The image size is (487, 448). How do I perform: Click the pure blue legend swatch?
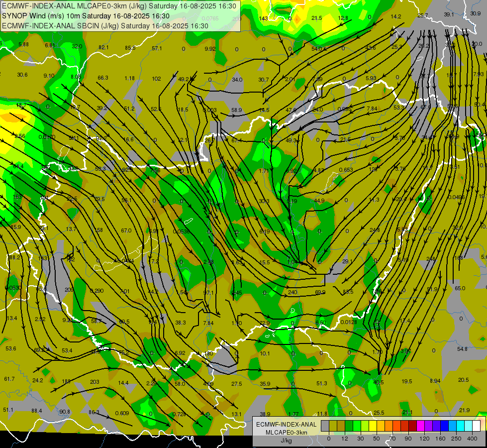point(444,426)
